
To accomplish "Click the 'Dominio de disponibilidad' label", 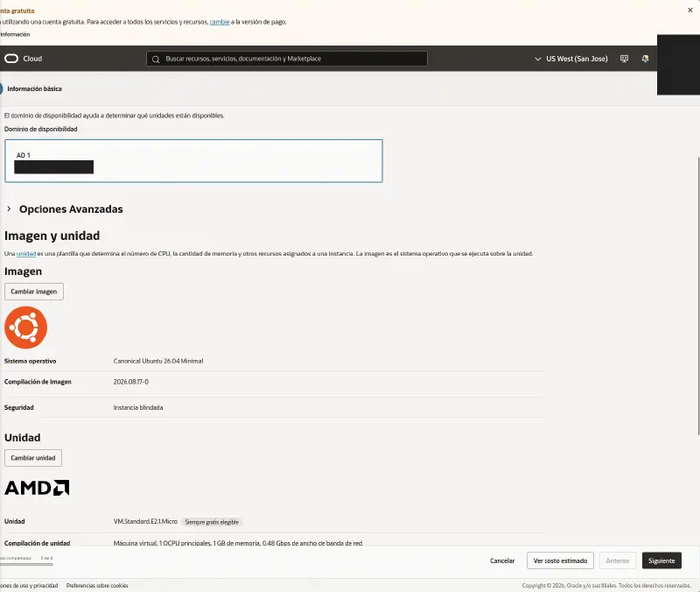I will click(x=40, y=129).
